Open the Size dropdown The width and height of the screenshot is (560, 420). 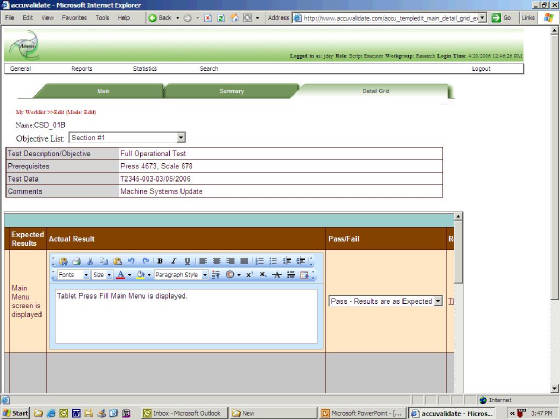click(102, 275)
